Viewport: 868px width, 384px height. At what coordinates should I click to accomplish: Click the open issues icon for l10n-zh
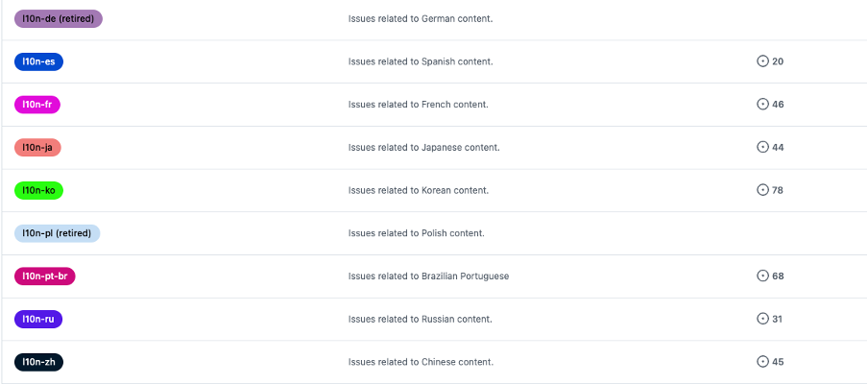tap(763, 362)
